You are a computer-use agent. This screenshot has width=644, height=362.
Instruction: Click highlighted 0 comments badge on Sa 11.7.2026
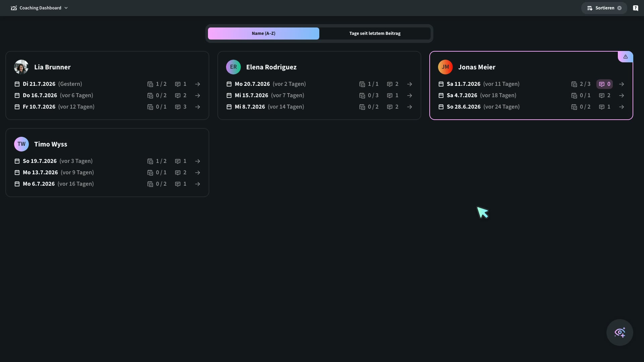[x=604, y=84]
